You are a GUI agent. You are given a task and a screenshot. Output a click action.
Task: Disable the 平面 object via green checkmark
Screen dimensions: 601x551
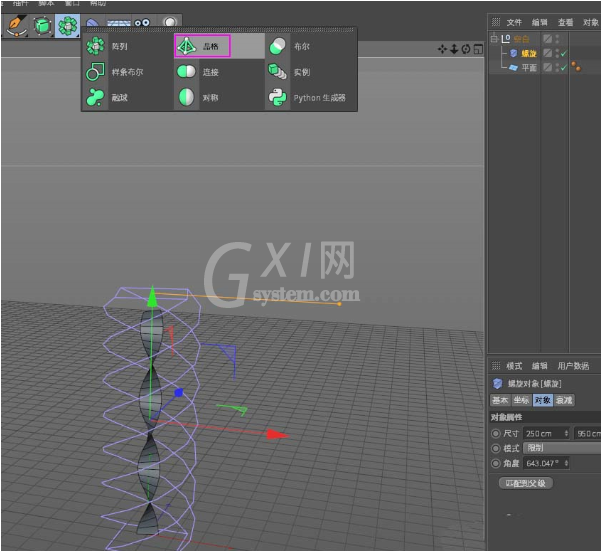tap(563, 68)
